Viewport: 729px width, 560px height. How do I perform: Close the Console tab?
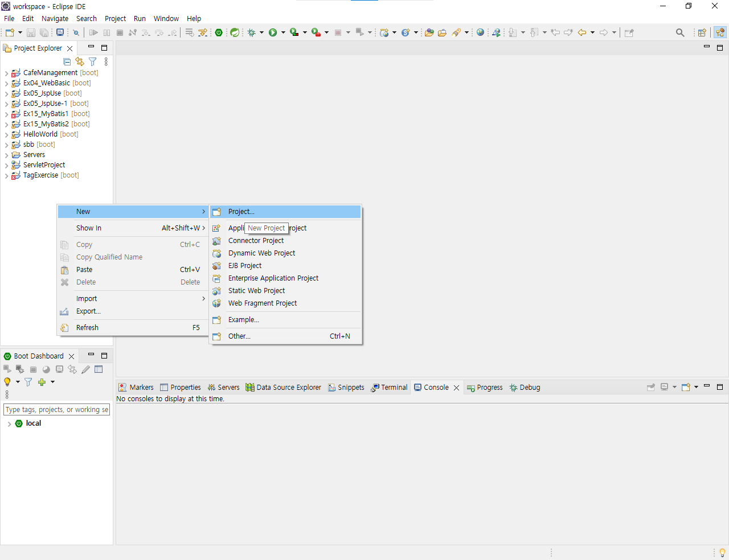pos(456,388)
